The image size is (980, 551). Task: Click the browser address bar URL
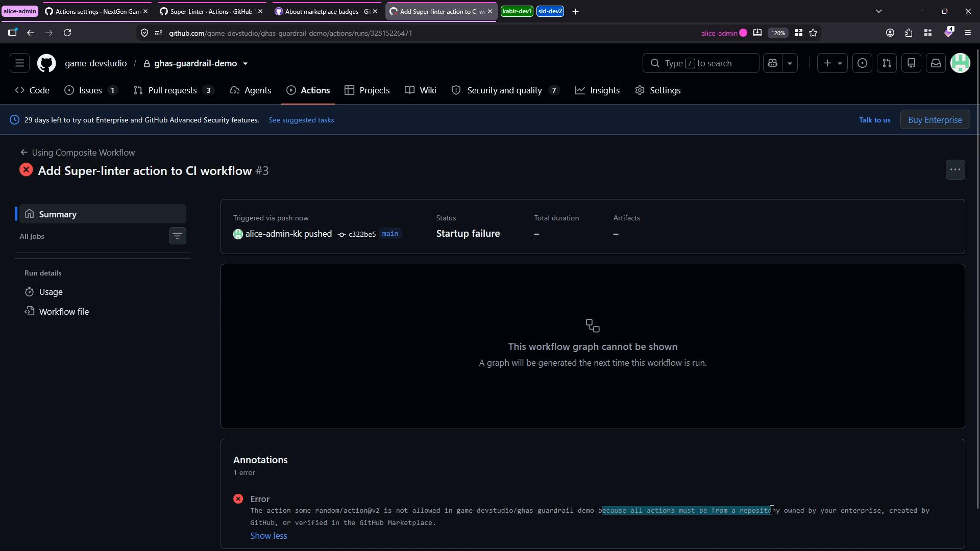pyautogui.click(x=290, y=33)
